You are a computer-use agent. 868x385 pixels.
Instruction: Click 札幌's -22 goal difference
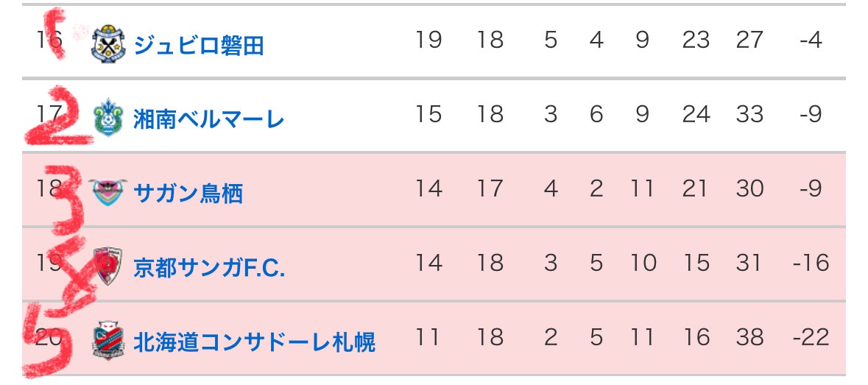pyautogui.click(x=811, y=337)
